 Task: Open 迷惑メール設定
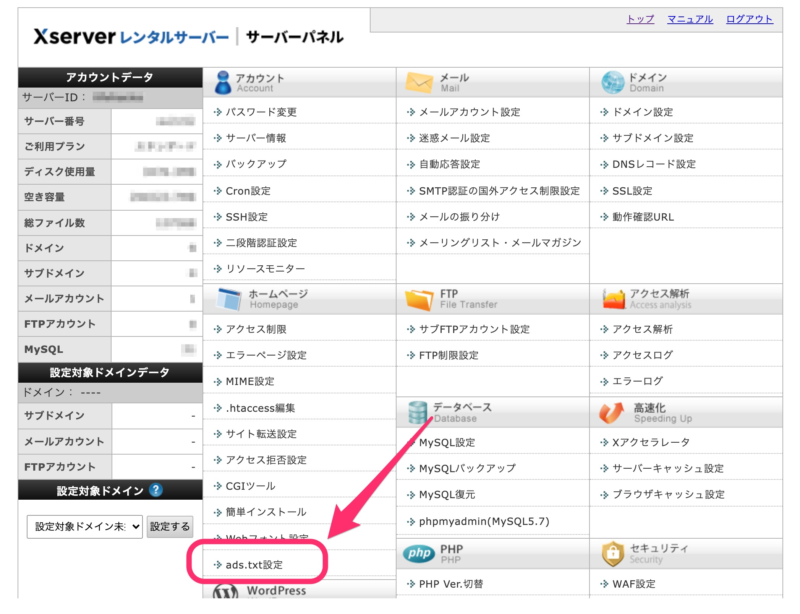tap(454, 138)
